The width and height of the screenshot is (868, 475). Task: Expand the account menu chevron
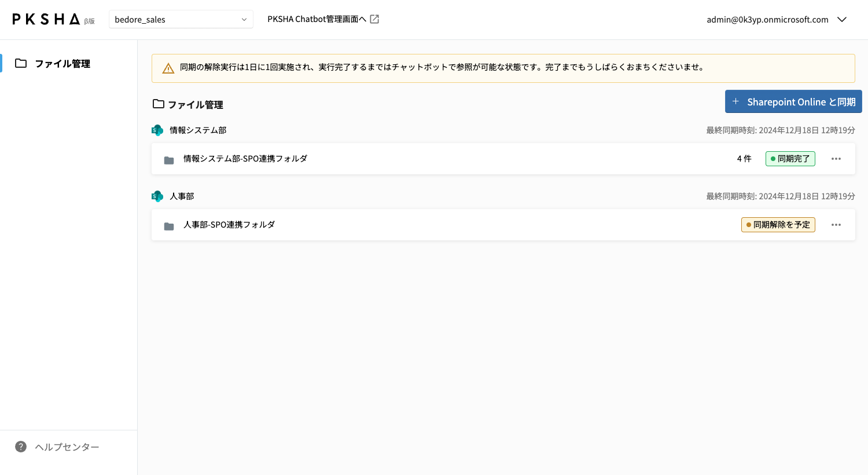(x=842, y=20)
